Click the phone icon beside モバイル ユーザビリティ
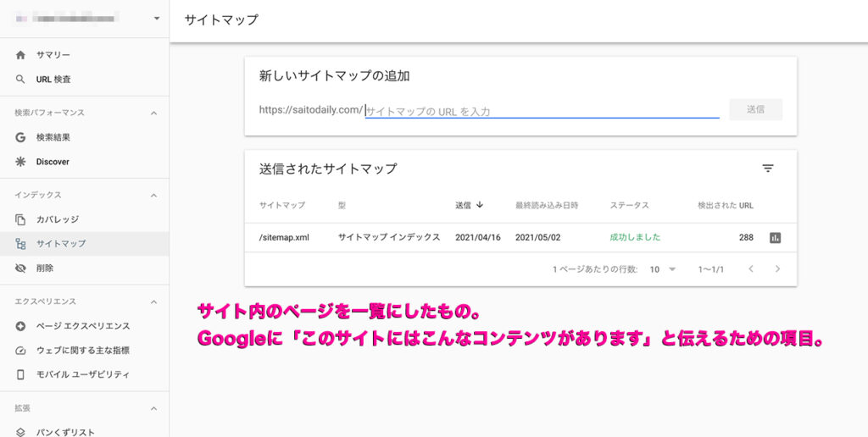The image size is (868, 437). (20, 374)
